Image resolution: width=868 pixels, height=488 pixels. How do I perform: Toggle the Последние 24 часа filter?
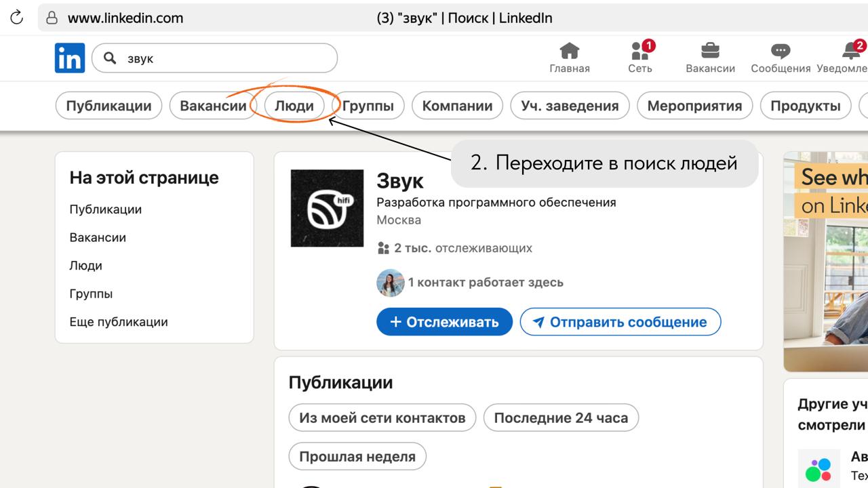point(561,418)
